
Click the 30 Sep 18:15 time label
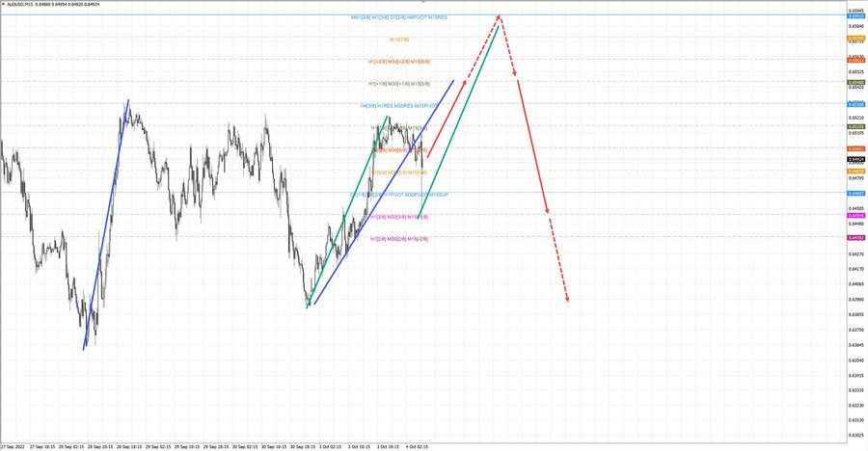point(303,446)
